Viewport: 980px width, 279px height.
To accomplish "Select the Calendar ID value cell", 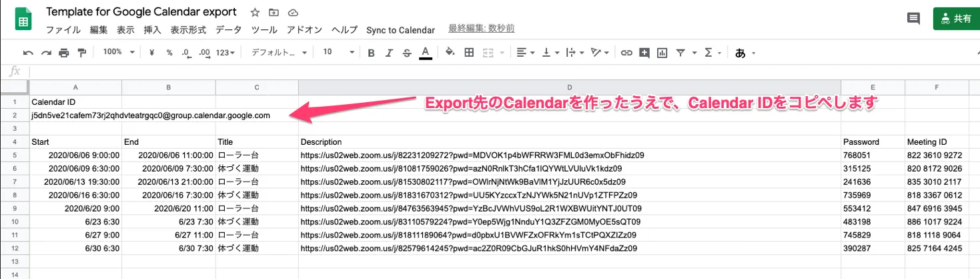I will (x=151, y=115).
